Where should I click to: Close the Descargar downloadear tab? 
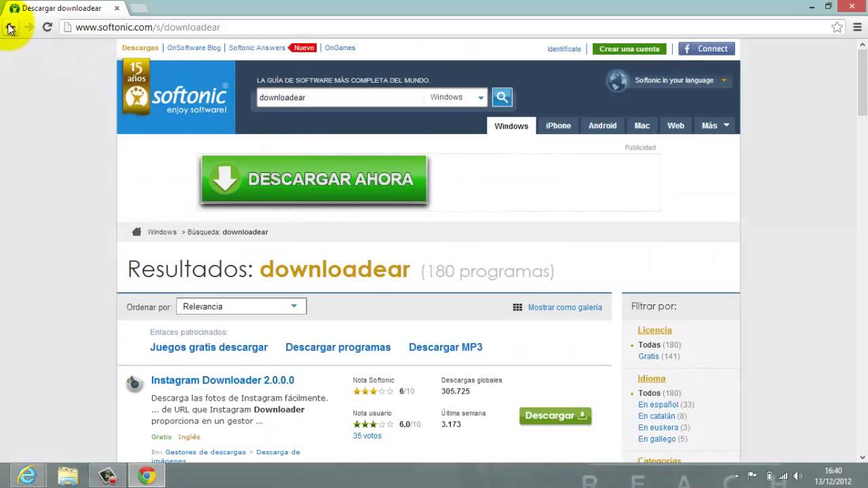tap(117, 8)
